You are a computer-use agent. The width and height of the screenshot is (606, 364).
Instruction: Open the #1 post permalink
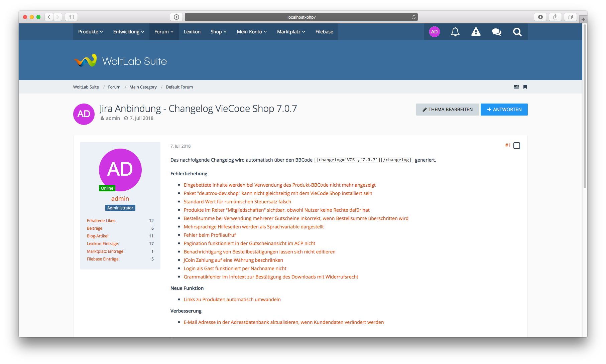click(x=508, y=146)
